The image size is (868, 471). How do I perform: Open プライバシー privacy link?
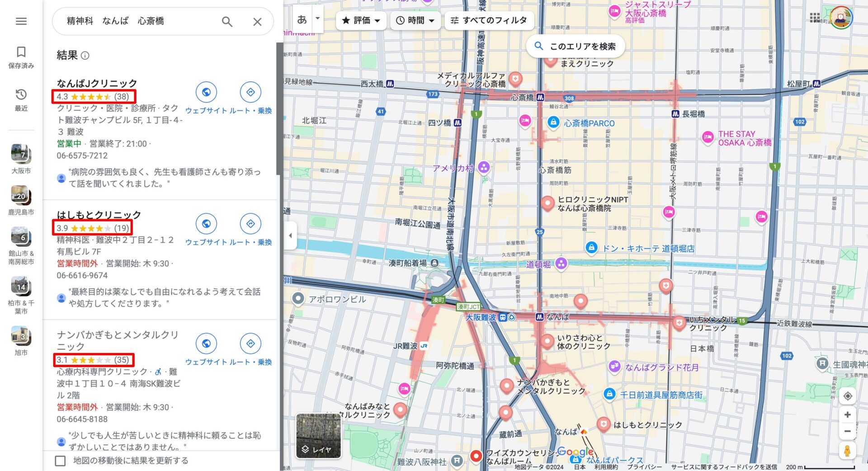click(x=644, y=467)
